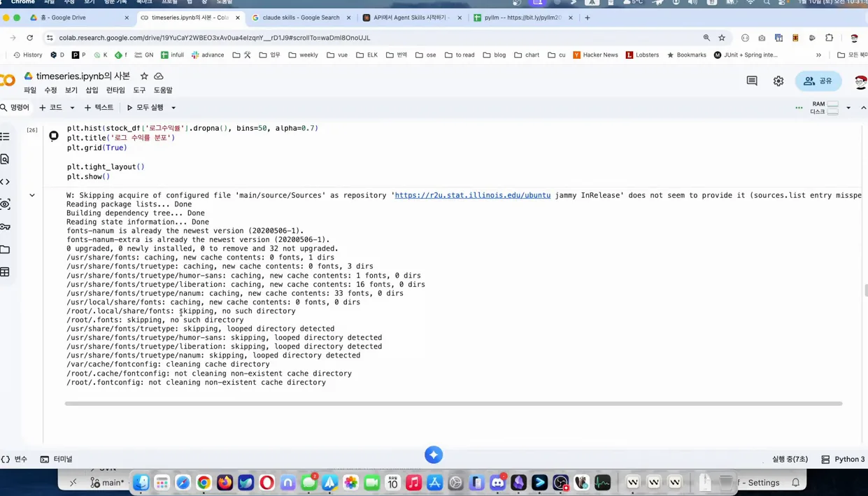Open the variables inspector eye icon in sidebar
Screen dimensions: 868x496
[5, 204]
